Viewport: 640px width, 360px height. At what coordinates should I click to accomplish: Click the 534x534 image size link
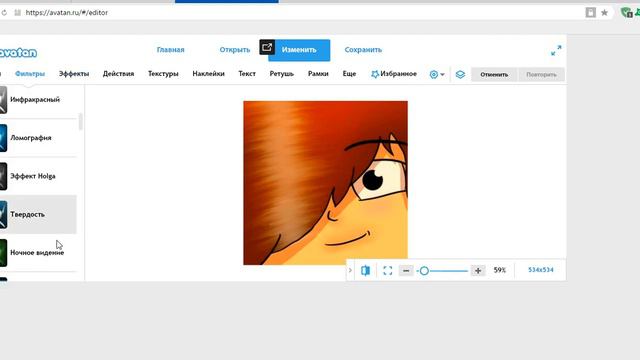point(541,270)
